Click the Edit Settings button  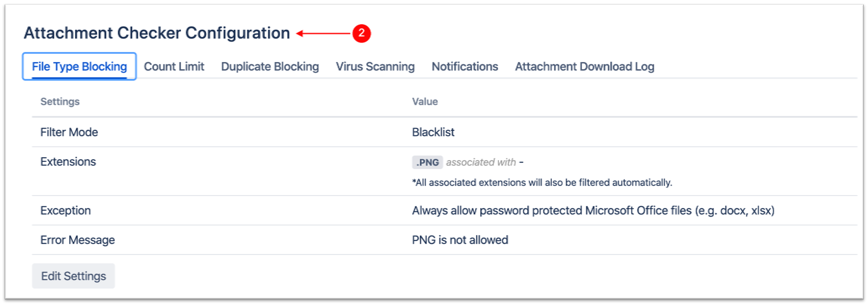coord(73,276)
